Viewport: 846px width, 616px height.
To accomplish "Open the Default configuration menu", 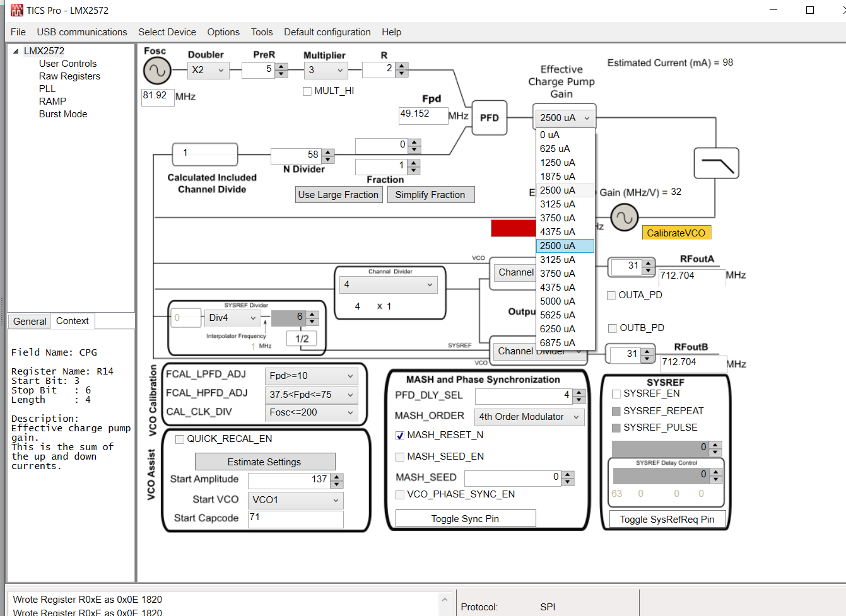I will point(327,32).
